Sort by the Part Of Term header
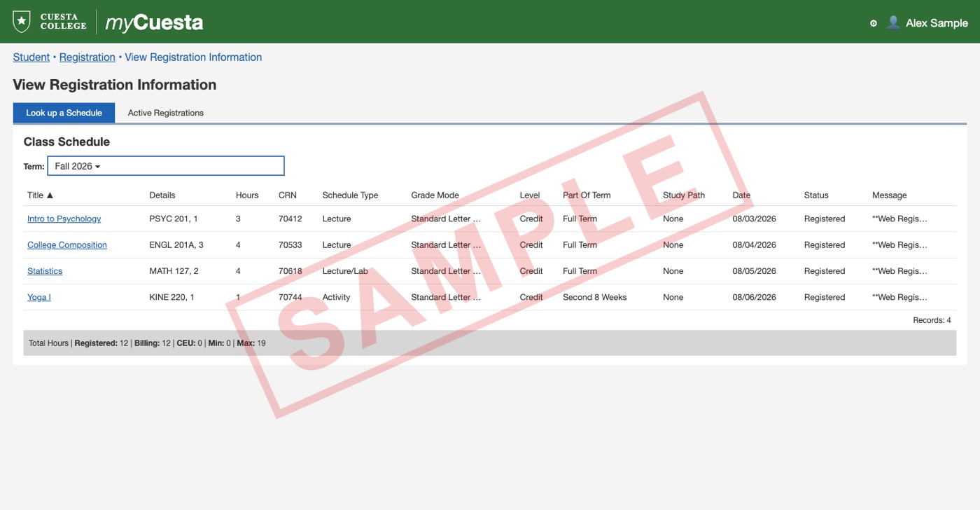 tap(587, 195)
